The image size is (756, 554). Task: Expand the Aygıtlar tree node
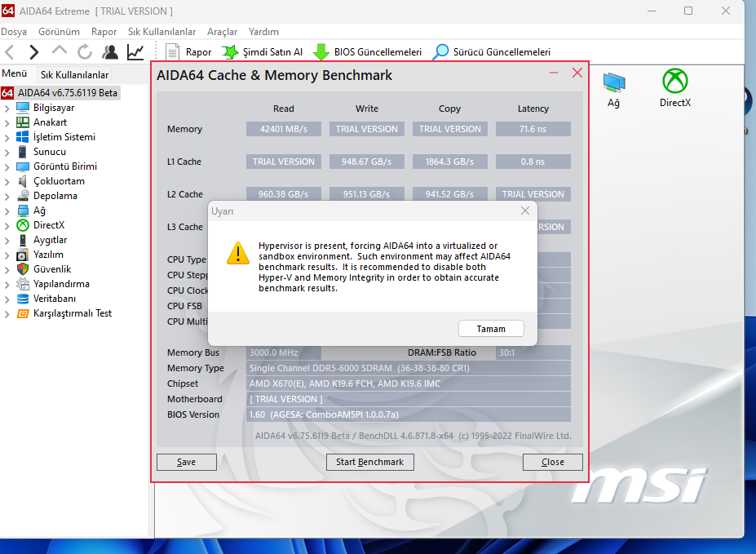click(x=7, y=241)
